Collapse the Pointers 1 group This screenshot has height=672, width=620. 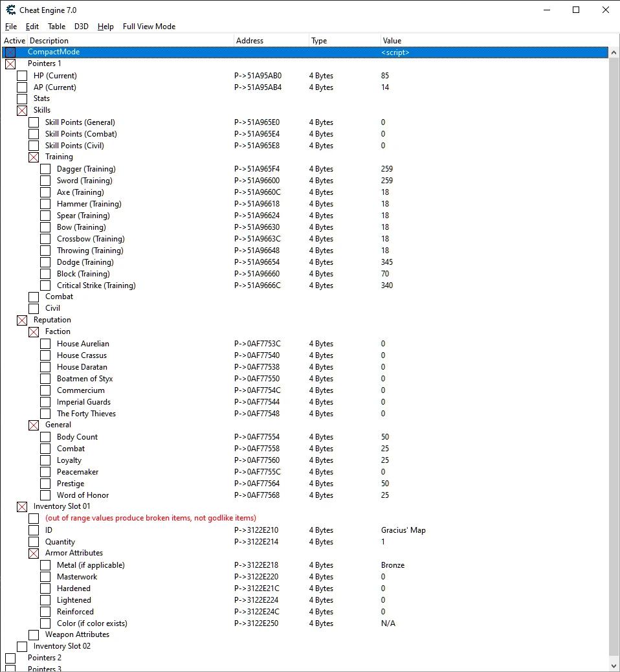10,64
